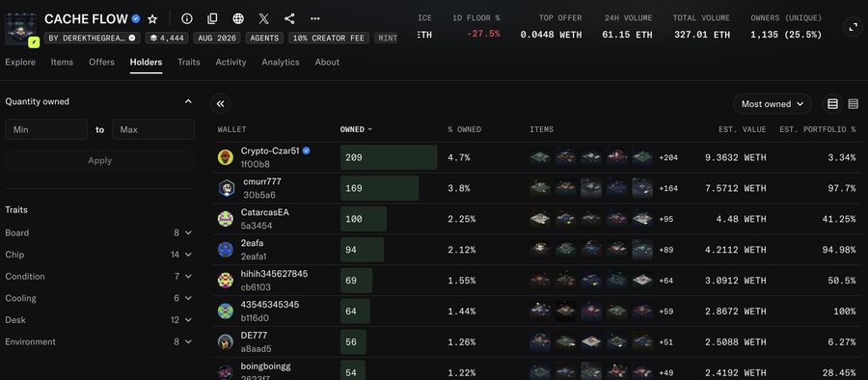Open the CatarcasEA wallet link

(x=264, y=212)
